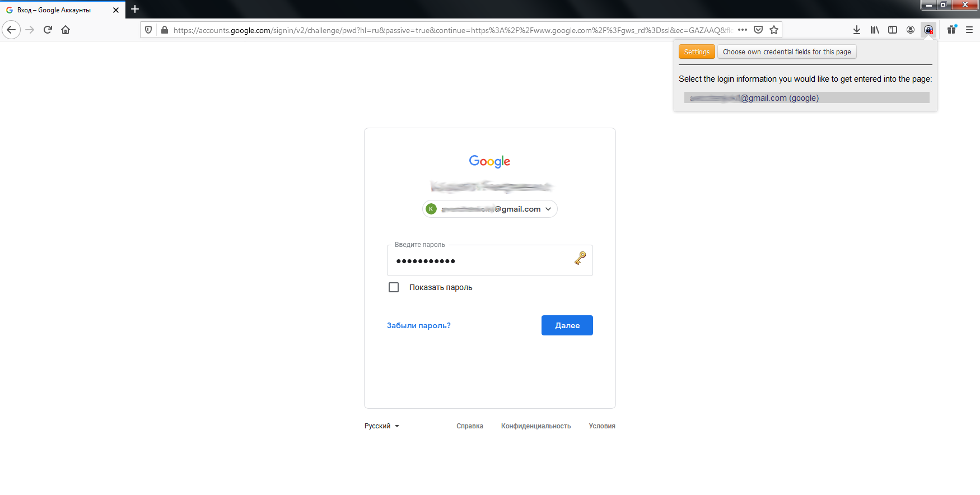Viewport: 980px width, 495px height.
Task: Expand the gmail.com account chooser chip
Action: click(490, 209)
